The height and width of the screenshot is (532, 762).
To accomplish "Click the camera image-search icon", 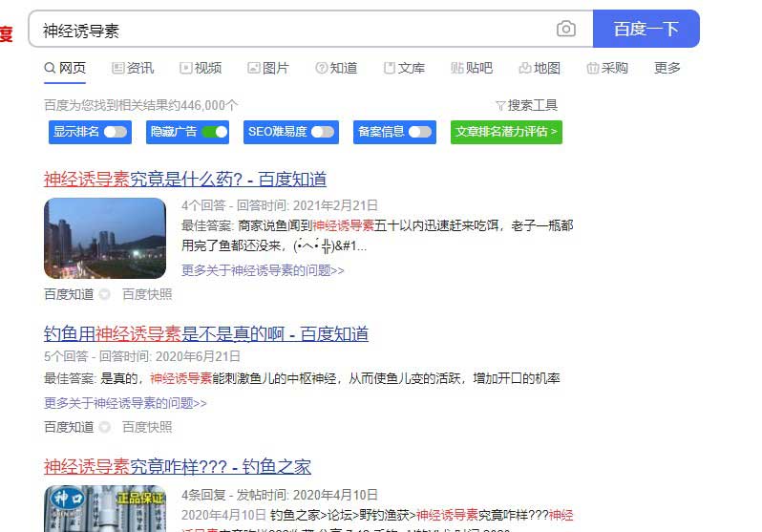I will 565,30.
